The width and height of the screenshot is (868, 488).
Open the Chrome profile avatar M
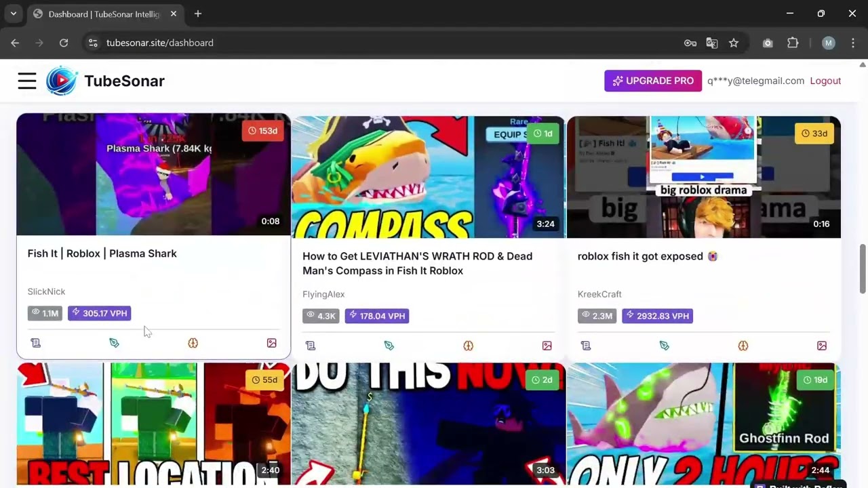[829, 43]
